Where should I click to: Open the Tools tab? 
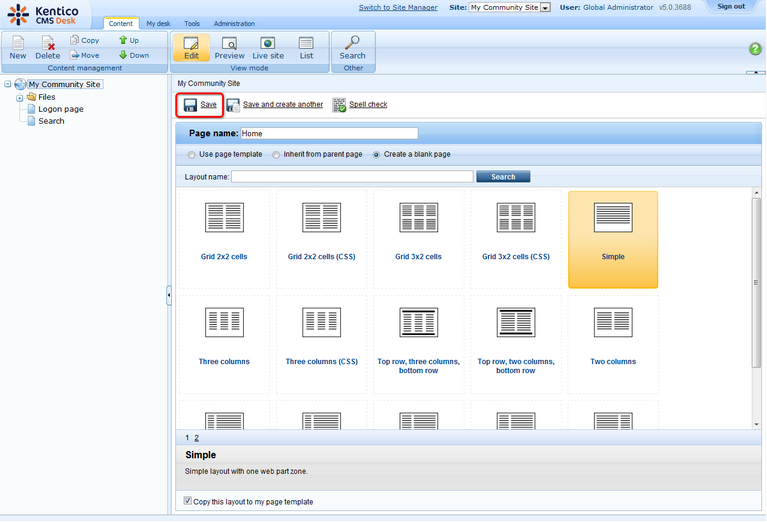[192, 23]
